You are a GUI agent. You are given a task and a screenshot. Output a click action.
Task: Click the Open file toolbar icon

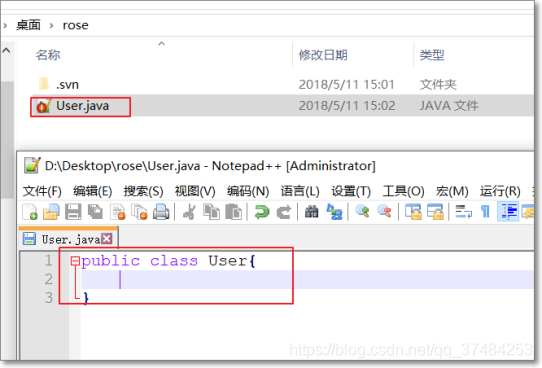[51, 211]
